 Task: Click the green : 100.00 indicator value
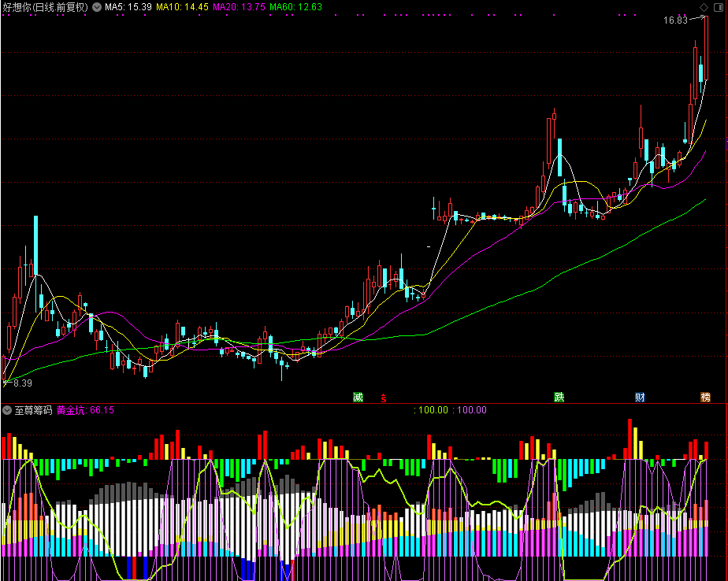coord(431,410)
